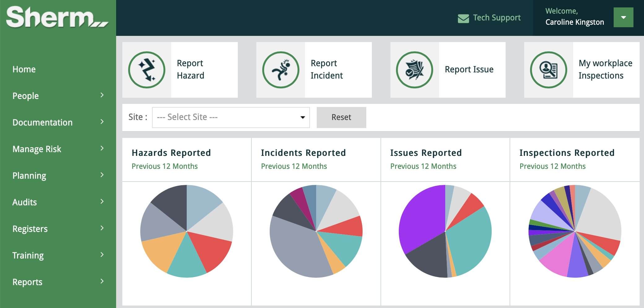Click the Report Incident falling-person icon
This screenshot has width=644, height=308.
(x=281, y=70)
